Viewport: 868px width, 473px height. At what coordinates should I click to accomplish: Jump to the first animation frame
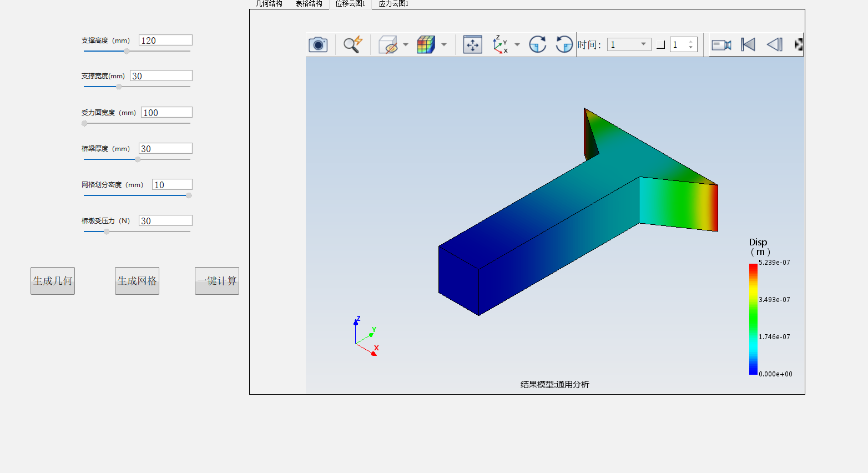tap(748, 44)
